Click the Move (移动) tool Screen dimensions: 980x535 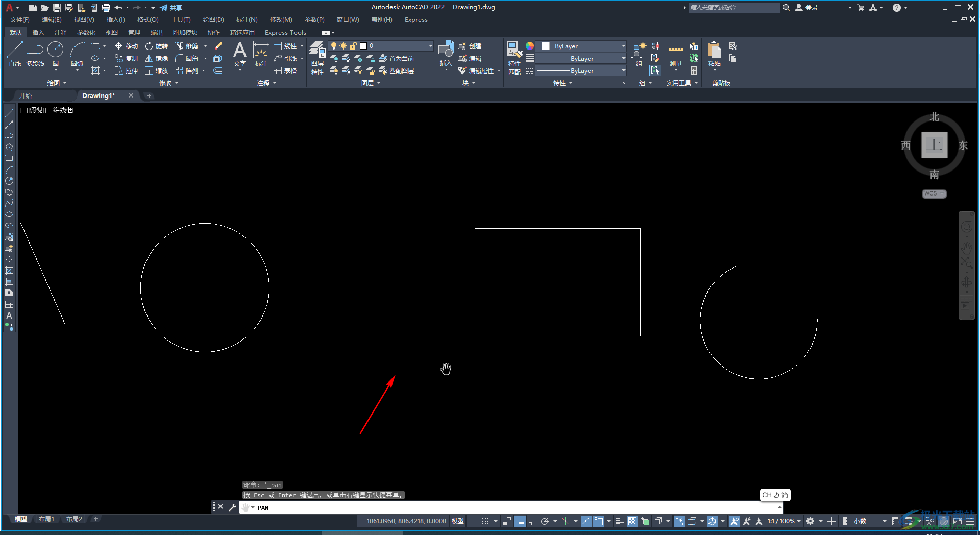coord(126,46)
